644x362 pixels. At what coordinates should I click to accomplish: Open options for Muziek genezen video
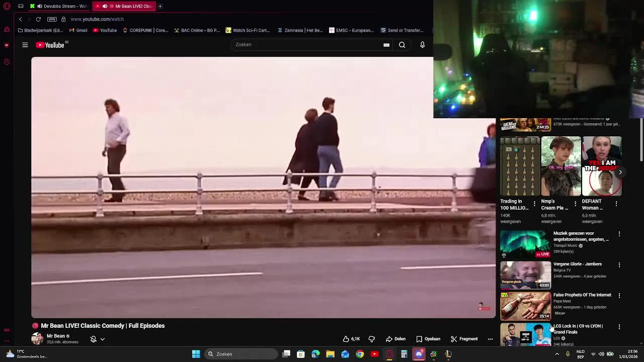(619, 234)
